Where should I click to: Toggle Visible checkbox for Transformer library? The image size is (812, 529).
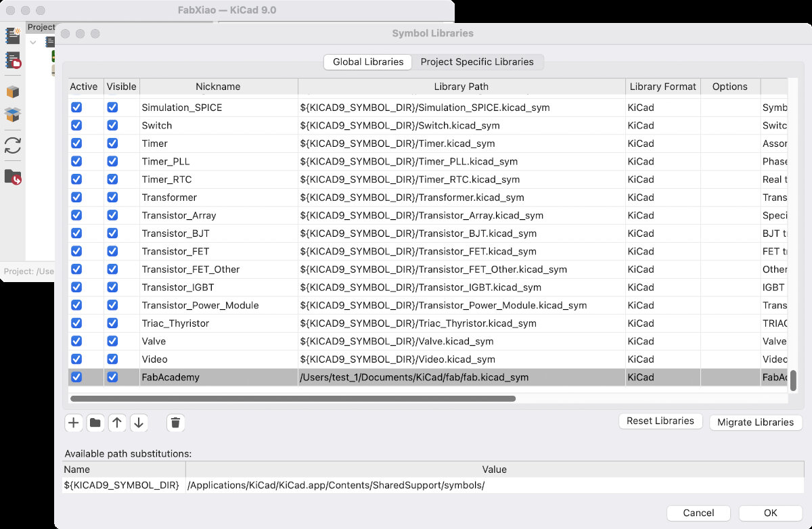coord(112,198)
